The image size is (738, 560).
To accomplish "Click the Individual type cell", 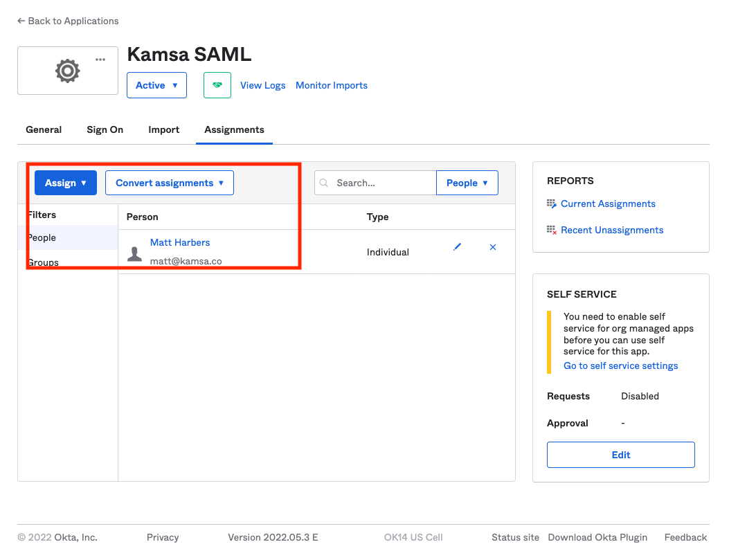I will click(x=388, y=252).
